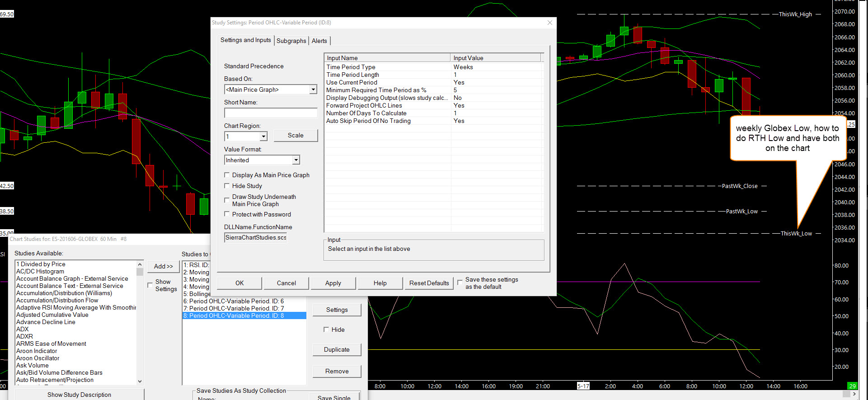This screenshot has height=400, width=868.
Task: Close the Study Settings dialog
Action: click(x=549, y=23)
